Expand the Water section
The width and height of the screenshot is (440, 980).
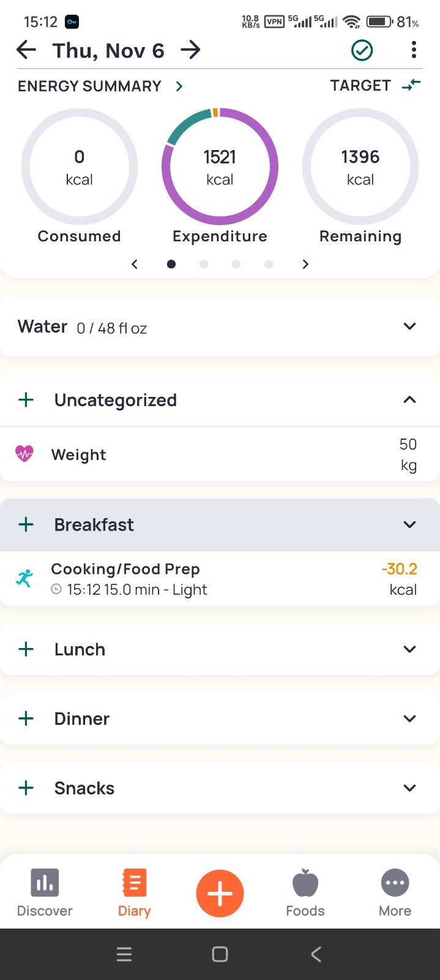pos(410,326)
